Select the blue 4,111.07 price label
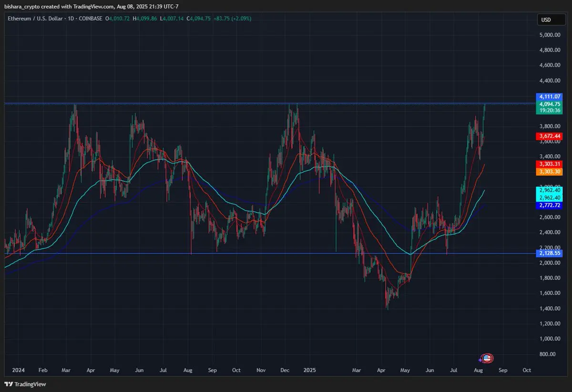The height and width of the screenshot is (392, 572). pyautogui.click(x=550, y=96)
